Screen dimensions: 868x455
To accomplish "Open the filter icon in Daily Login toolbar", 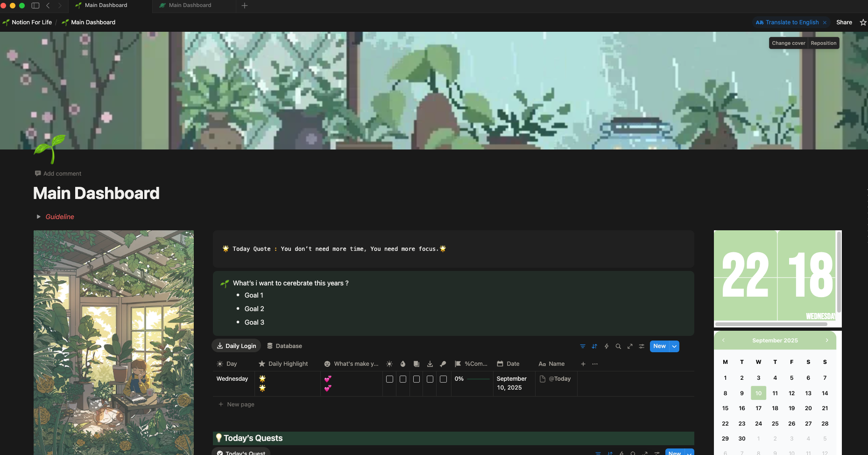I will 583,346.
